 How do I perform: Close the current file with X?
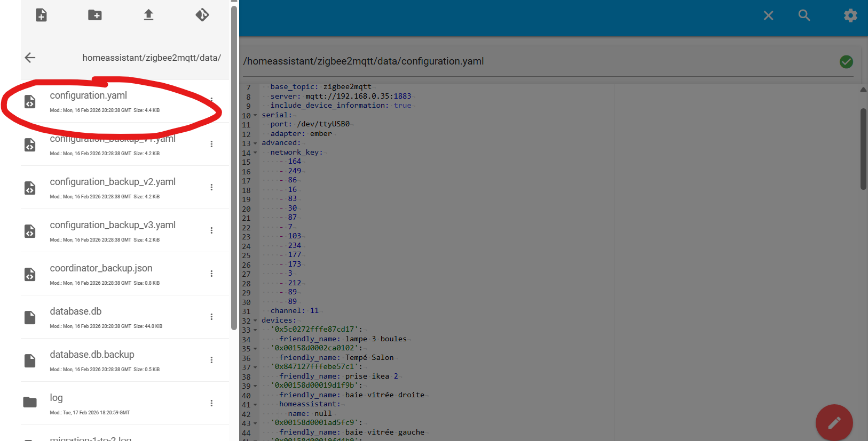coord(768,15)
